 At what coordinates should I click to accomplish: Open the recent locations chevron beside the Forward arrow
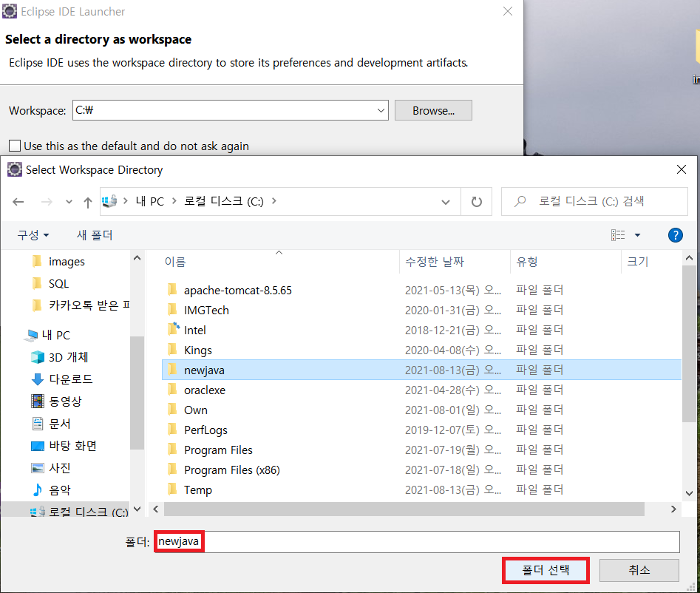tap(69, 202)
